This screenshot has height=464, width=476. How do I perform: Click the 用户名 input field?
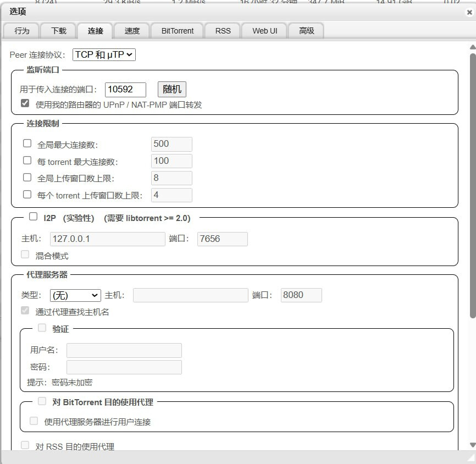pos(124,350)
